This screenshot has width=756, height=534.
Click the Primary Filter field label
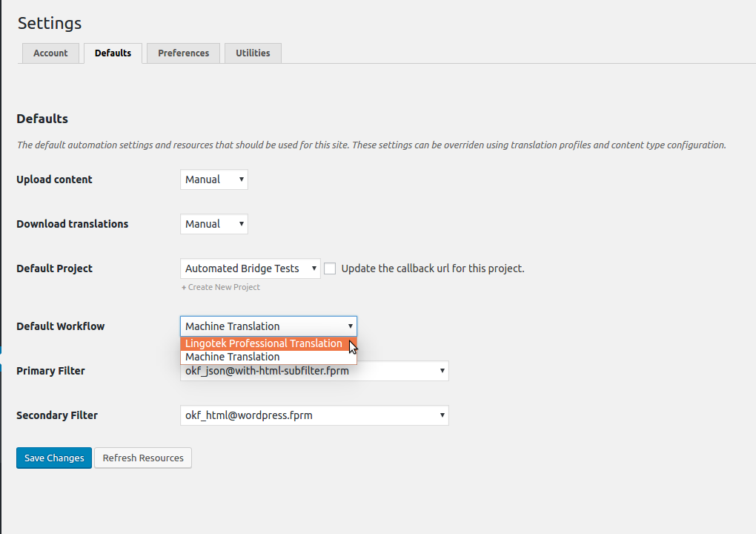(50, 371)
